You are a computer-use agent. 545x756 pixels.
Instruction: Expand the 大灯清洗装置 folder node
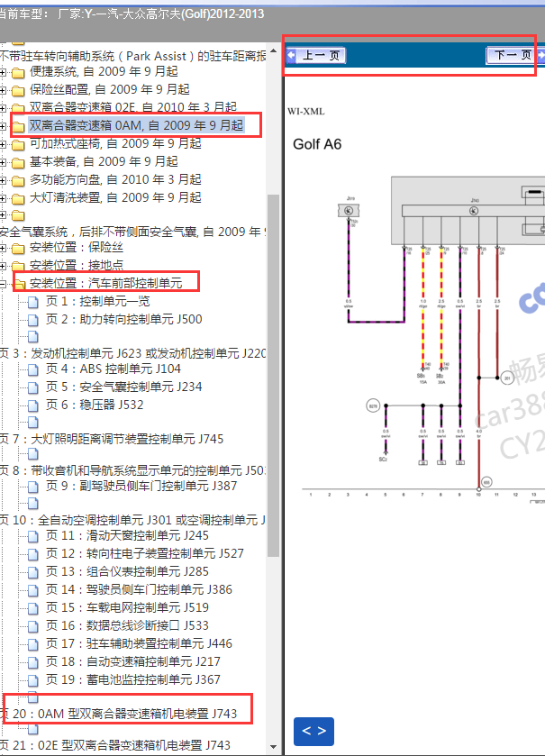pyautogui.click(x=3, y=198)
